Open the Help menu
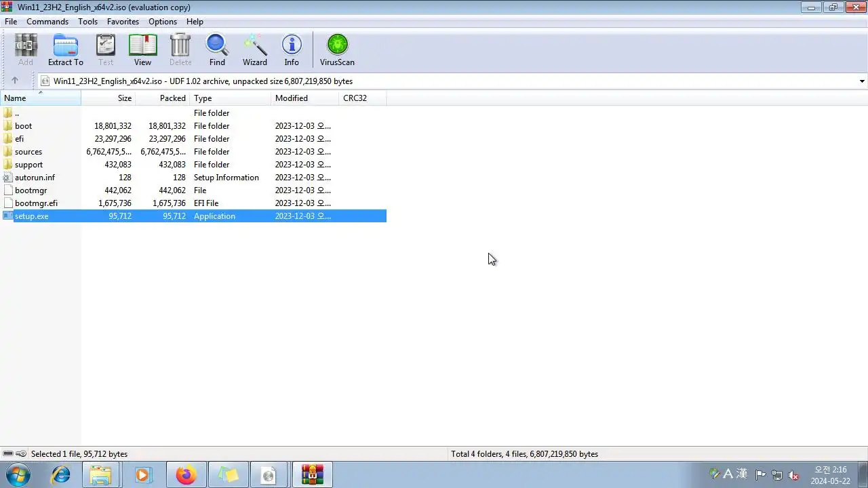The width and height of the screenshot is (868, 488). click(x=195, y=22)
